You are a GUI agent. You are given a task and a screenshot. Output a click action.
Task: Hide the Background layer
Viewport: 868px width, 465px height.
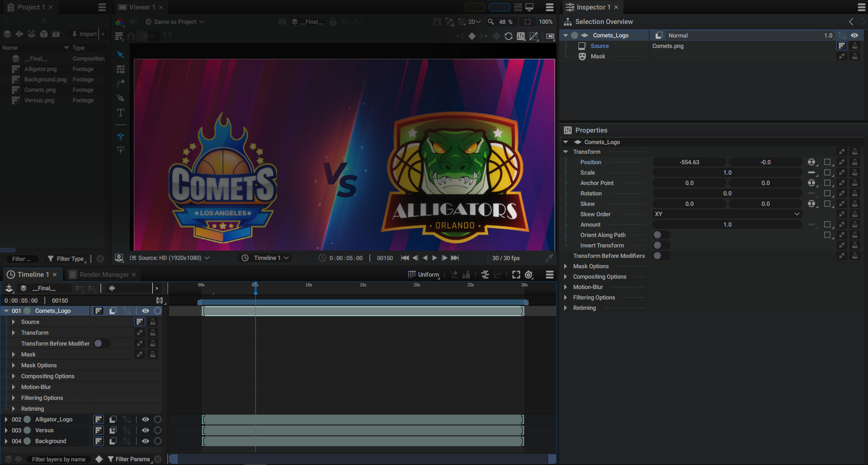(x=146, y=441)
